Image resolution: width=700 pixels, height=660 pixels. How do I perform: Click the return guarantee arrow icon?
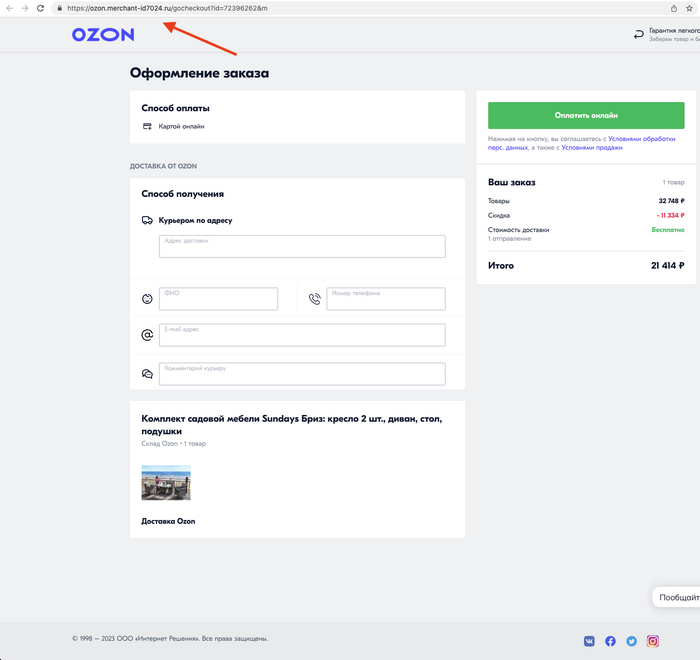pos(639,34)
